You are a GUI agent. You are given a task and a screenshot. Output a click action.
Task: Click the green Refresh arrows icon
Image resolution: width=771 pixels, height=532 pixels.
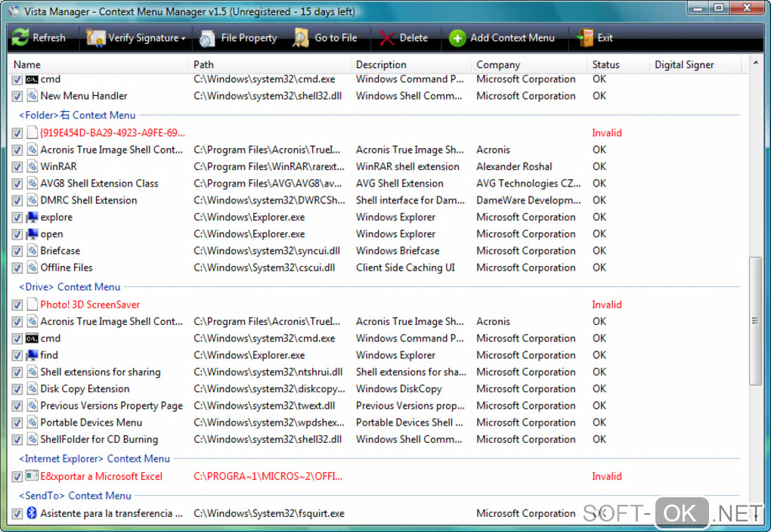click(x=20, y=37)
